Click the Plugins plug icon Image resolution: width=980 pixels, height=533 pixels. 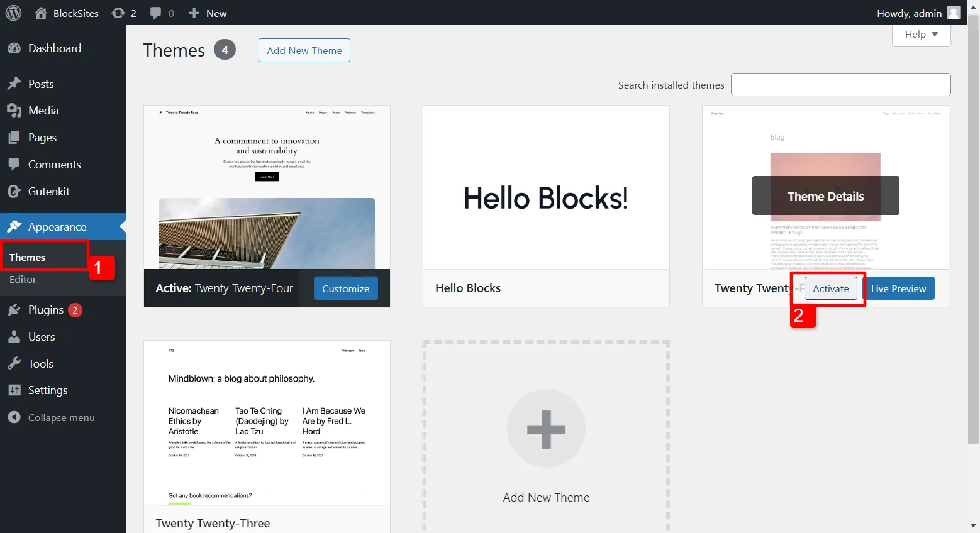(14, 310)
